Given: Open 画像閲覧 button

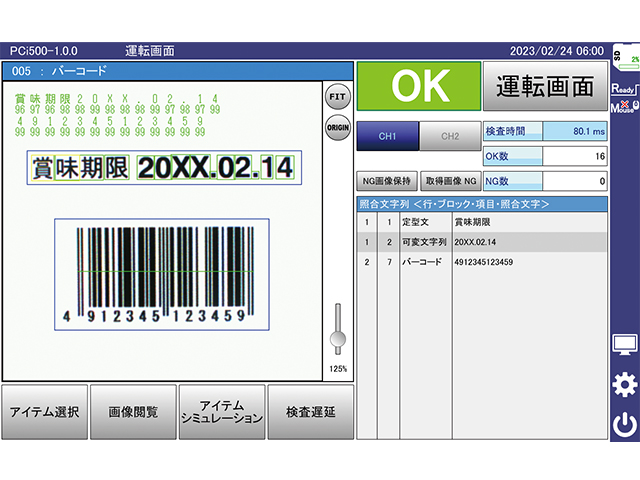Looking at the screenshot, I should click(x=133, y=412).
